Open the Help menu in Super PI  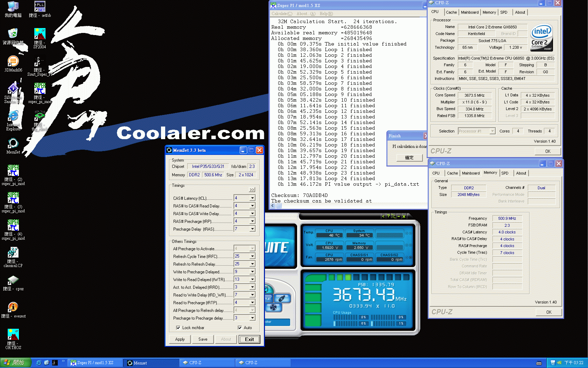click(326, 14)
